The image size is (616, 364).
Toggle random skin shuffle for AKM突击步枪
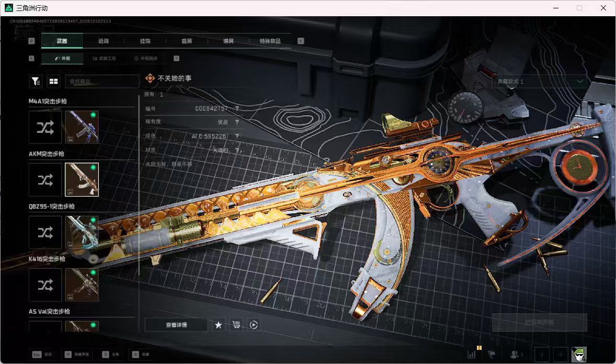click(45, 179)
